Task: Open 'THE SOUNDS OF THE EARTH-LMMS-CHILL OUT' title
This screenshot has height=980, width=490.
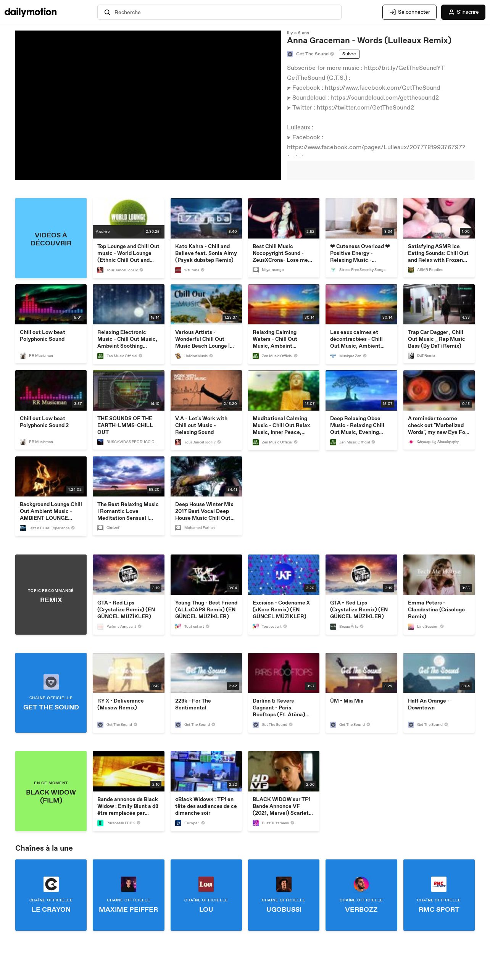Action: click(x=125, y=426)
